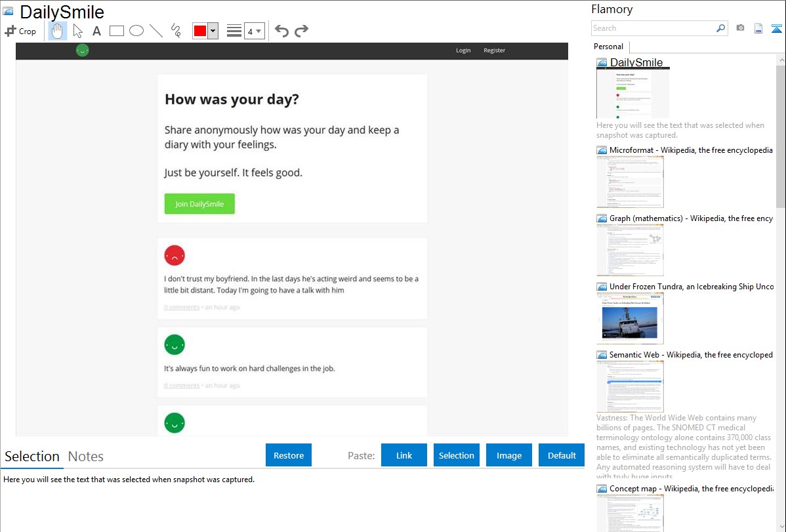Click the blue icon right of page icon
Screen dimensions: 786x532
(776, 28)
